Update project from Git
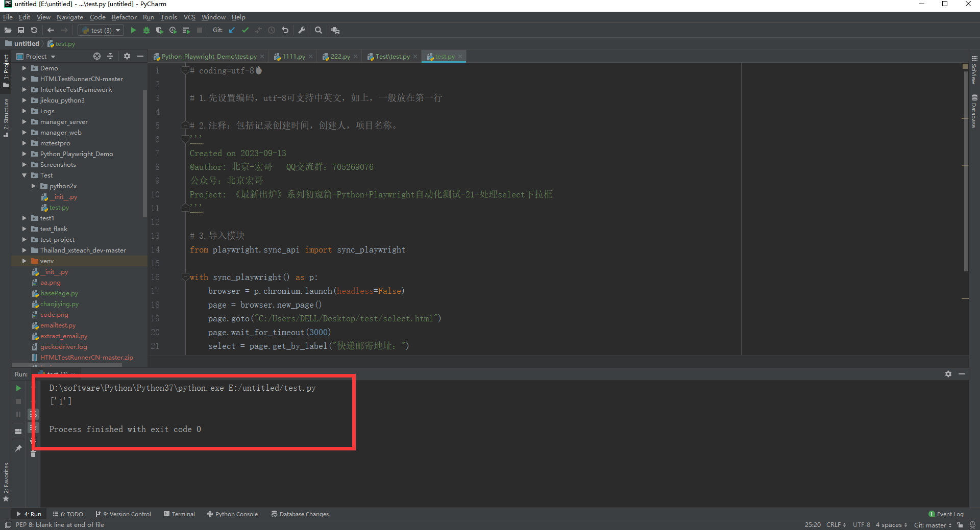The width and height of the screenshot is (980, 530). point(231,30)
